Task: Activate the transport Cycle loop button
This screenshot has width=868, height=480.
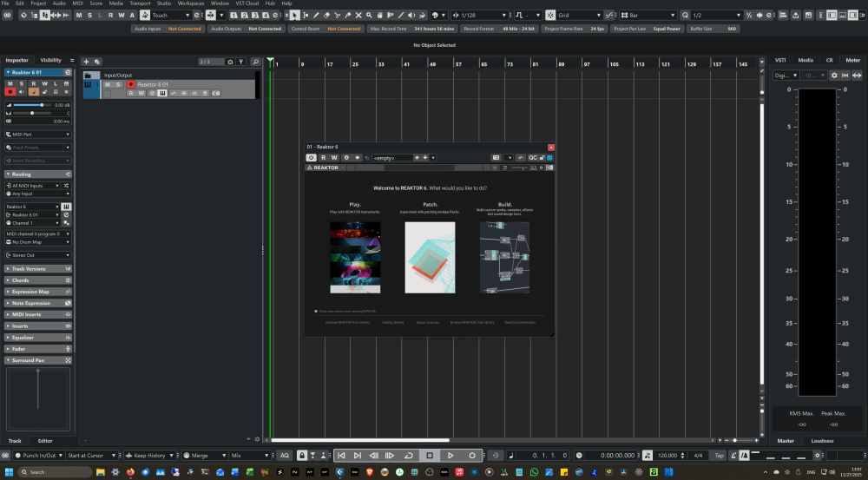Action: (x=409, y=455)
